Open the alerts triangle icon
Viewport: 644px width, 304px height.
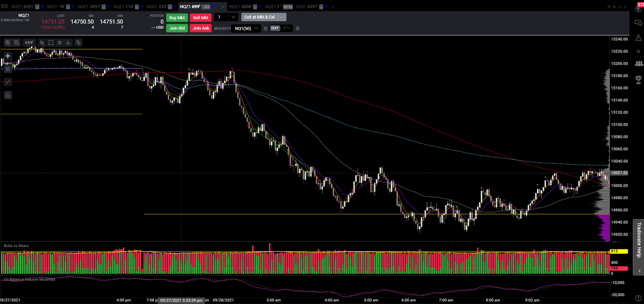[x=638, y=37]
